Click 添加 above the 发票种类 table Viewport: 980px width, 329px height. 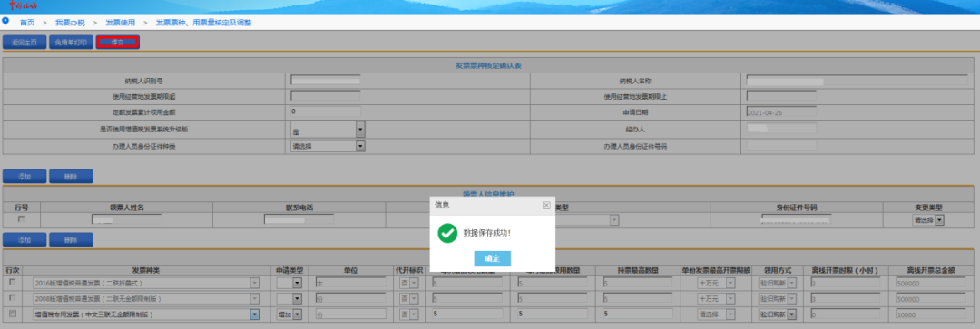[24, 240]
